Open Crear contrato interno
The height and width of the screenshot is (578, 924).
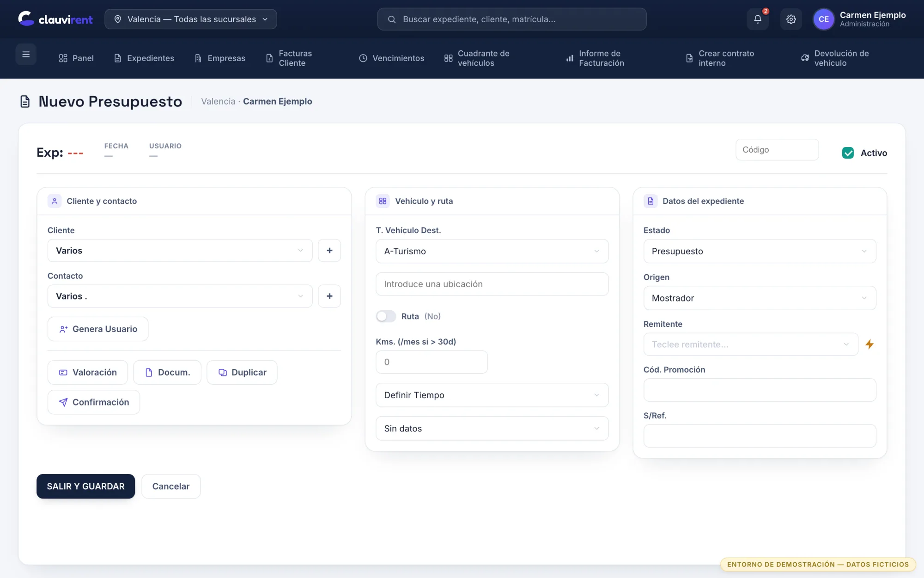(720, 58)
